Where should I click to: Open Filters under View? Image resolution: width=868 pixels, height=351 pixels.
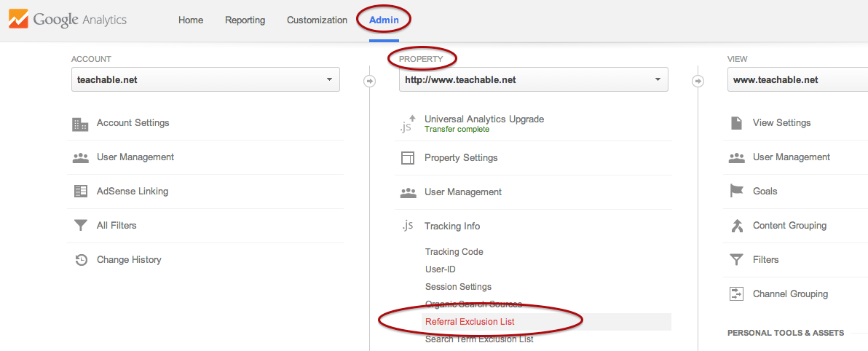(x=765, y=260)
